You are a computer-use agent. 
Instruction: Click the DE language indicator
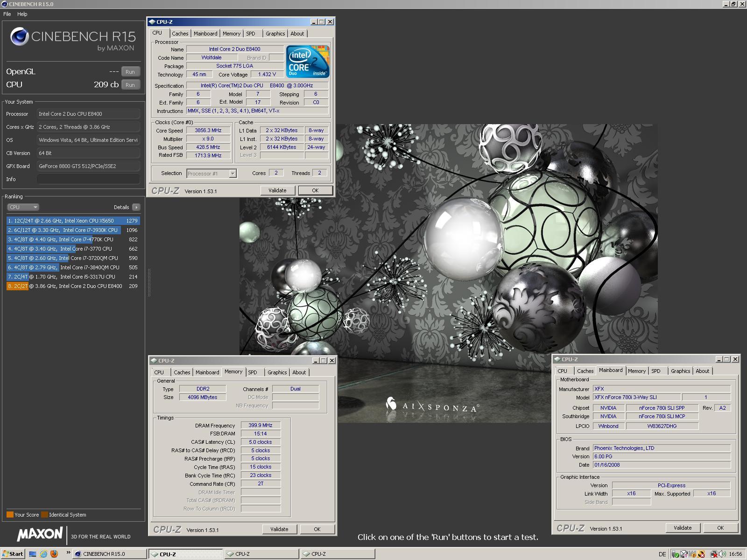coord(662,554)
